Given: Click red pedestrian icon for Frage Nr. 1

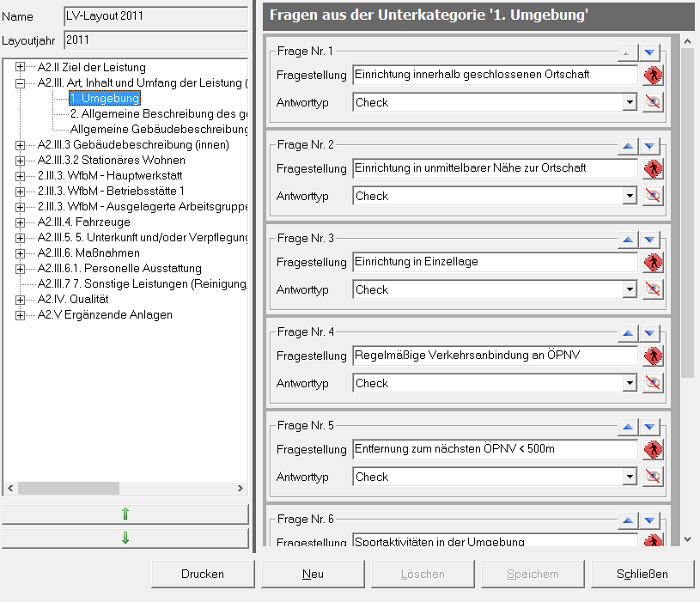Looking at the screenshot, I should pyautogui.click(x=654, y=76).
